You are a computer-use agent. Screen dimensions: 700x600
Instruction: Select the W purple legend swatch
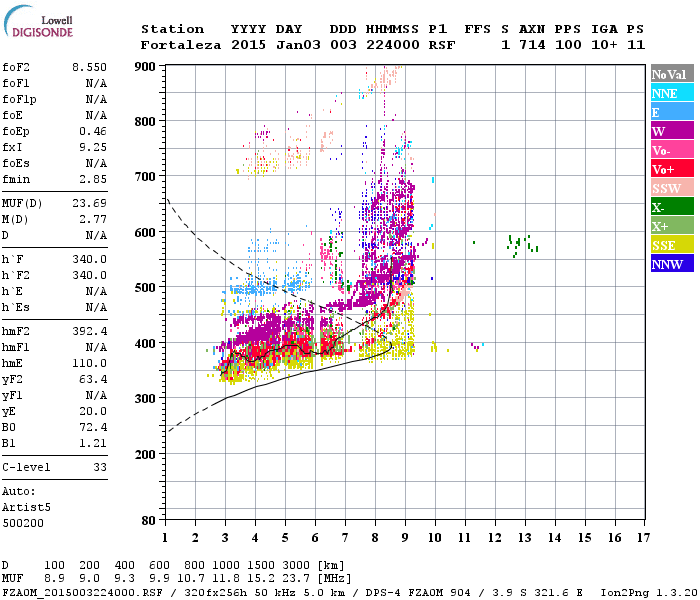(672, 131)
